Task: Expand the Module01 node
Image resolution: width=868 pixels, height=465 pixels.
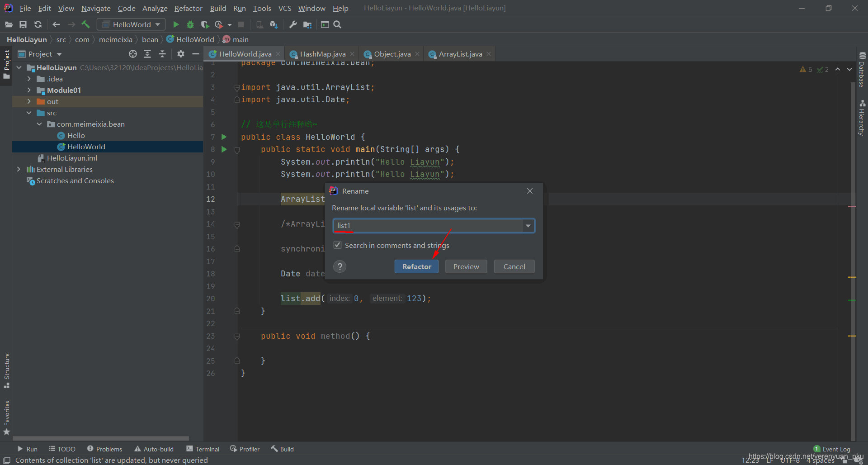Action: point(29,90)
